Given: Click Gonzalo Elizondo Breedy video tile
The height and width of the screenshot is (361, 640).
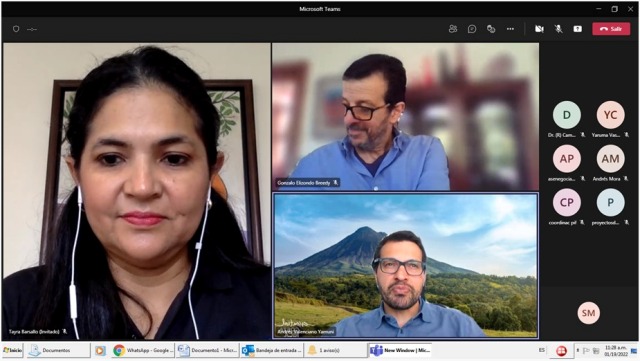Looking at the screenshot, I should (405, 117).
